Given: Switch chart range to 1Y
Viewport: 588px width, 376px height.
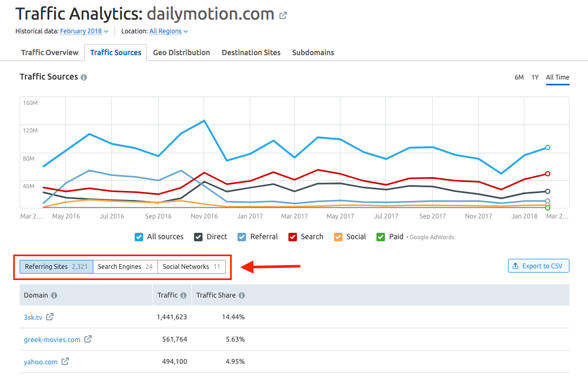Looking at the screenshot, I should (x=536, y=76).
